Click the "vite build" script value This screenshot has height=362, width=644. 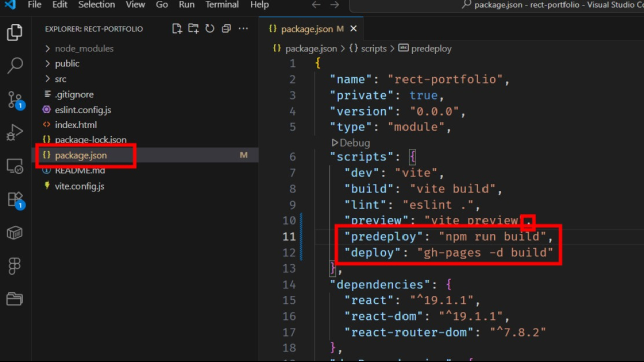pyautogui.click(x=452, y=189)
